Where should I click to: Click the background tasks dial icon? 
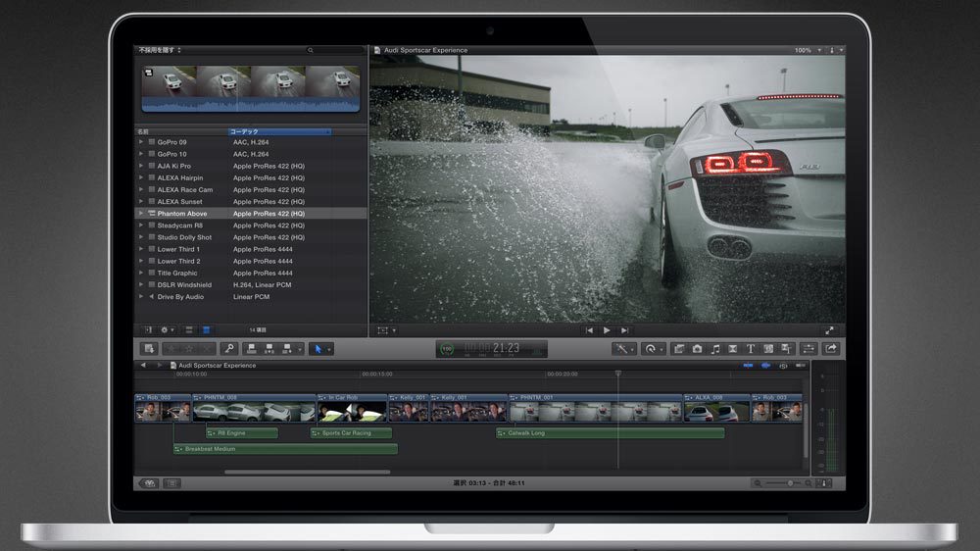tap(446, 349)
